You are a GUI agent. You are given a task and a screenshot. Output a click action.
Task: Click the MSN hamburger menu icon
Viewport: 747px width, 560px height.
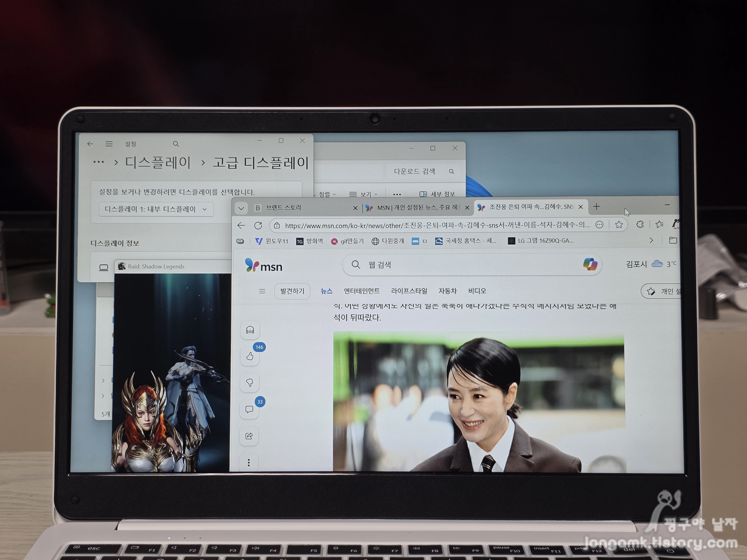pyautogui.click(x=262, y=291)
